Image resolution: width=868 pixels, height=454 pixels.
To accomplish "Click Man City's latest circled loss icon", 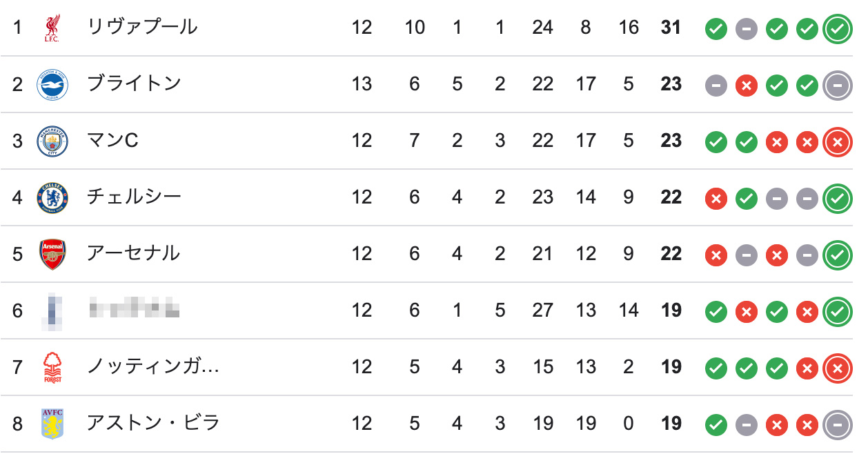I will point(838,141).
